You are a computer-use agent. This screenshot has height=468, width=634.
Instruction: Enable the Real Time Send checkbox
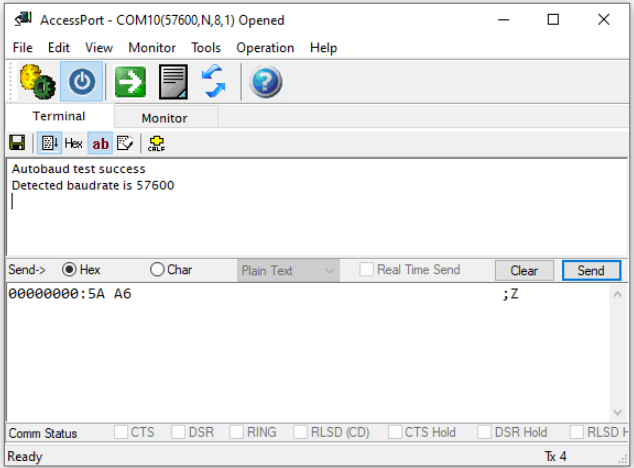tap(367, 269)
